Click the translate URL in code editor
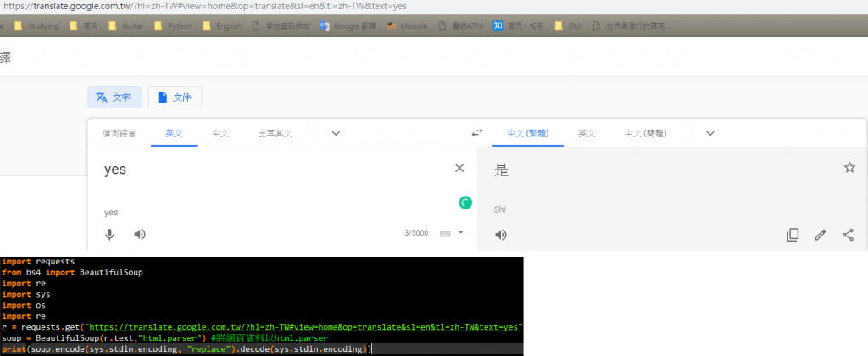Screen dimensions: 868x356 pos(305,327)
